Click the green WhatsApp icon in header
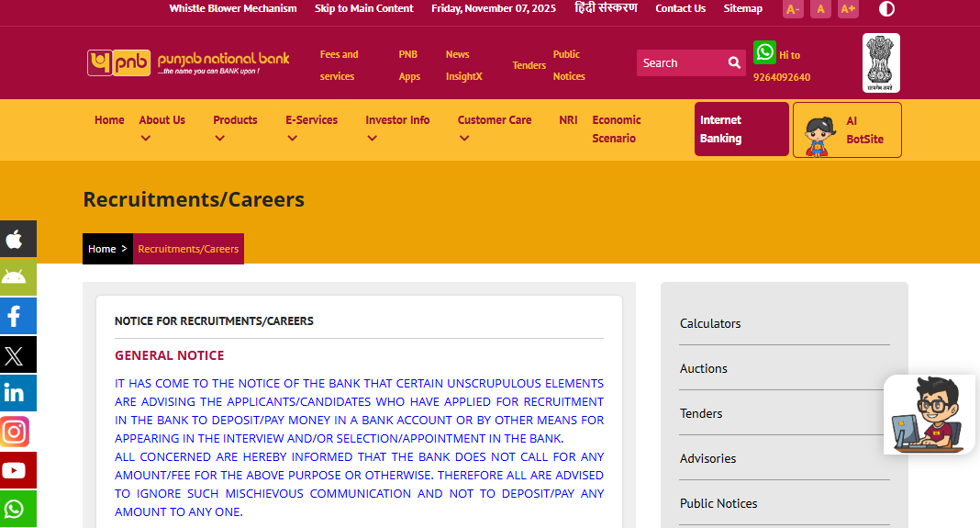This screenshot has width=980, height=528. (x=764, y=52)
